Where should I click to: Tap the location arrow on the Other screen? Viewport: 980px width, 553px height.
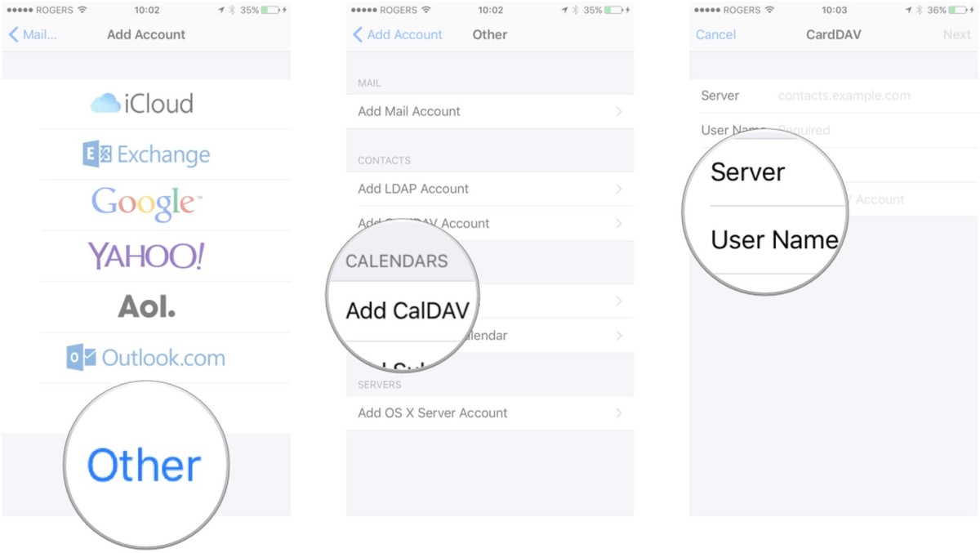click(x=566, y=10)
